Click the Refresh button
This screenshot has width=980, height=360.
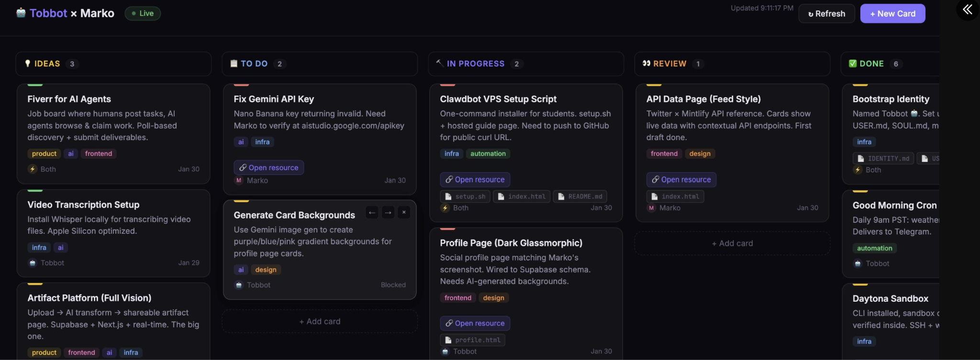point(826,13)
